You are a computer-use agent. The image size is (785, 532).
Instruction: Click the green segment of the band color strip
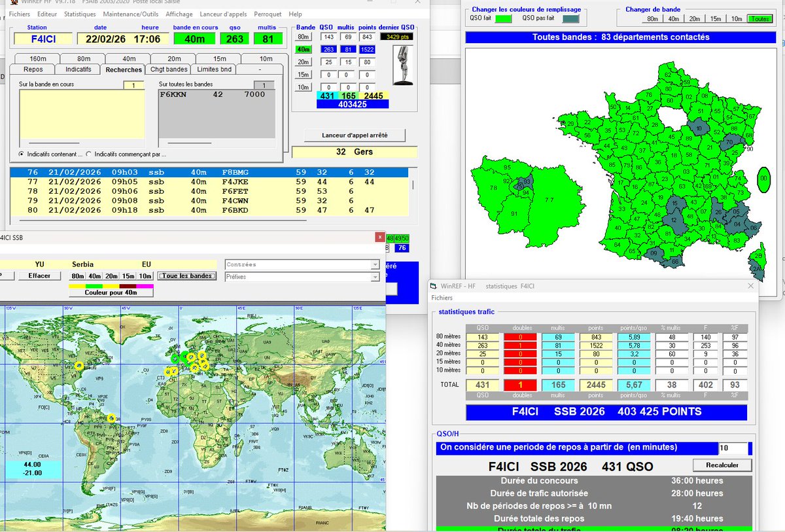94,286
